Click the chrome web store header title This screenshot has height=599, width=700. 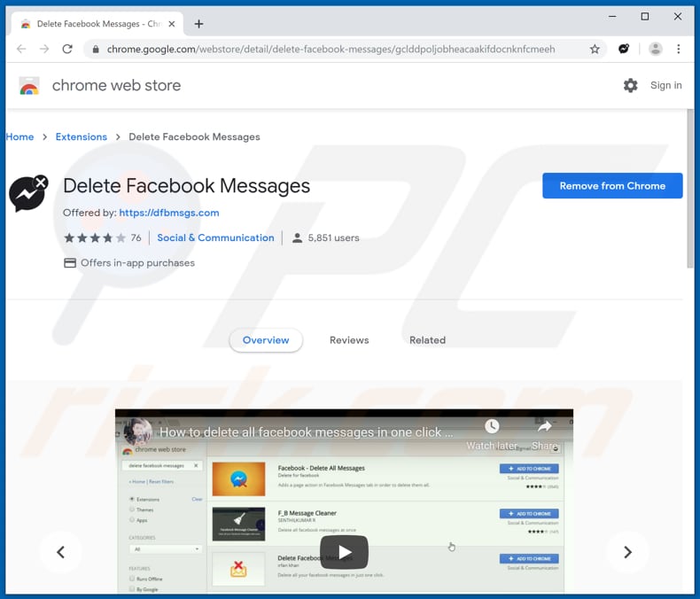click(116, 85)
